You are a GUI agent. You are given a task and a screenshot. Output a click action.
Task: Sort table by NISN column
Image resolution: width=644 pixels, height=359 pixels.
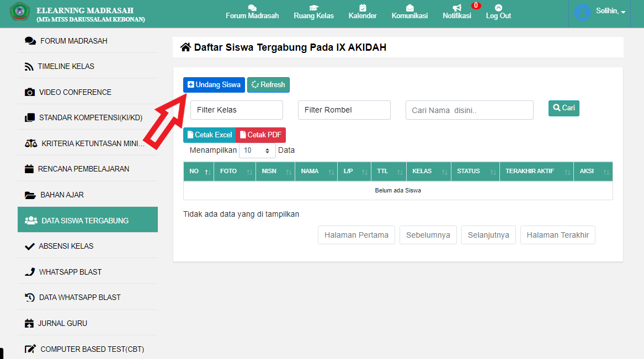coord(275,172)
